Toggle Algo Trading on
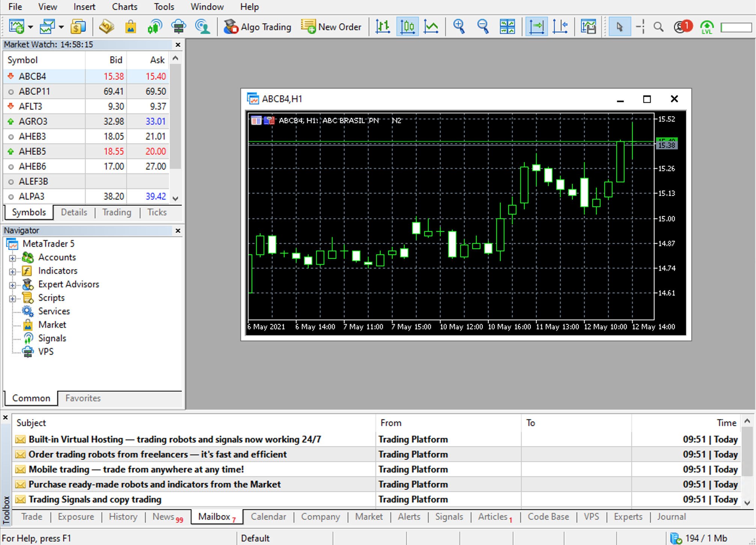This screenshot has width=756, height=545. [257, 27]
